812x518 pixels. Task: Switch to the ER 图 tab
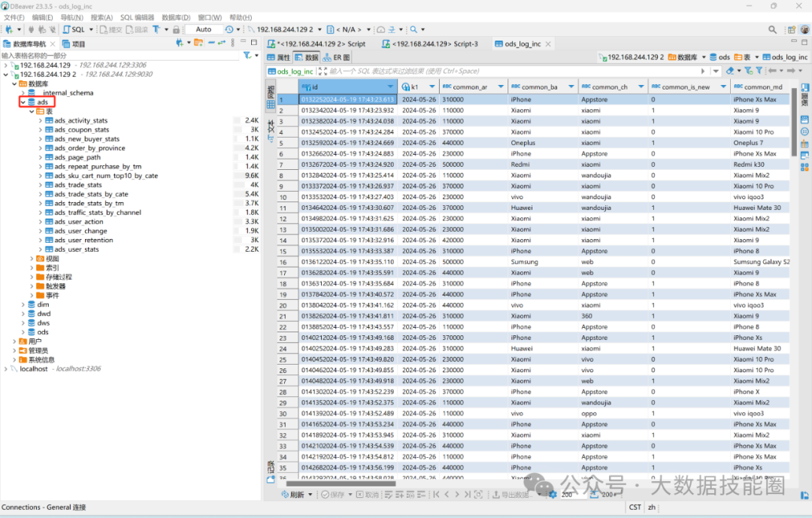[338, 57]
